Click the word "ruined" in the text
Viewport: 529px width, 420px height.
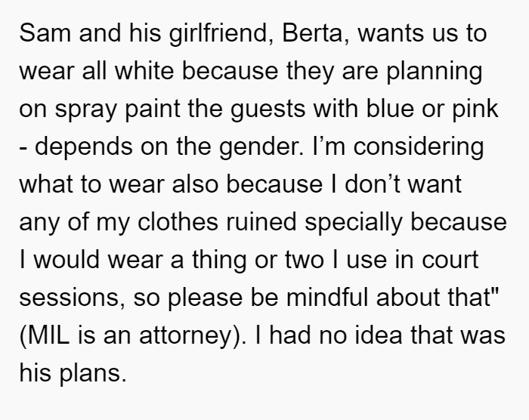pos(261,222)
